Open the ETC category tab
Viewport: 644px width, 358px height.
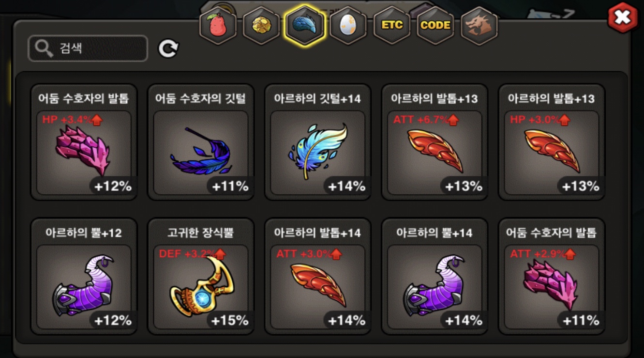pyautogui.click(x=392, y=26)
